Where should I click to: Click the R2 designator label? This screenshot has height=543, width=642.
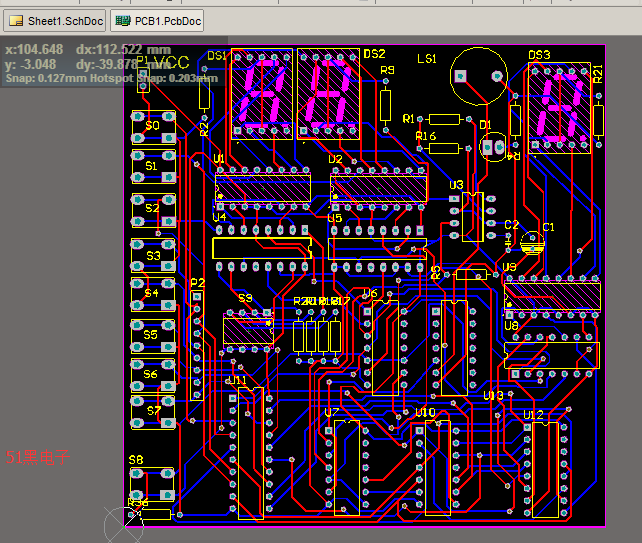[204, 129]
